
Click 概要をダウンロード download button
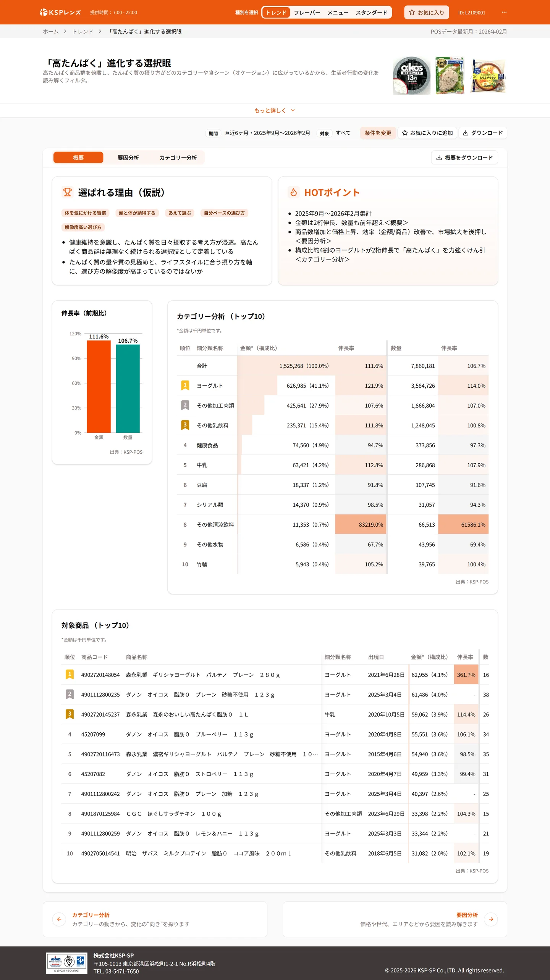click(x=464, y=158)
